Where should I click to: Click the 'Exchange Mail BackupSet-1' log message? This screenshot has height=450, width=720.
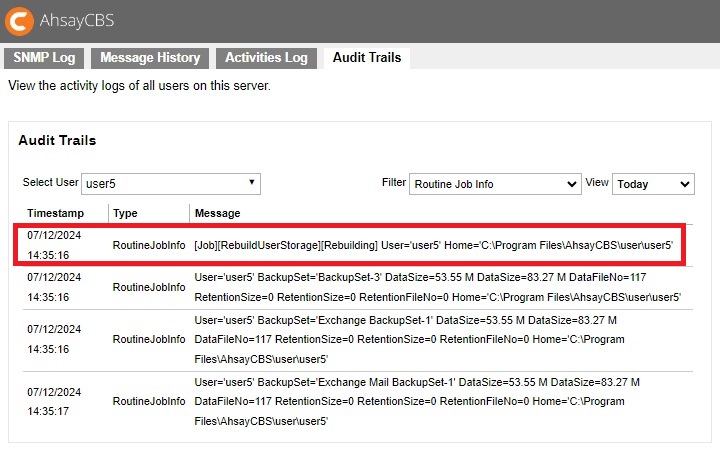click(x=417, y=401)
